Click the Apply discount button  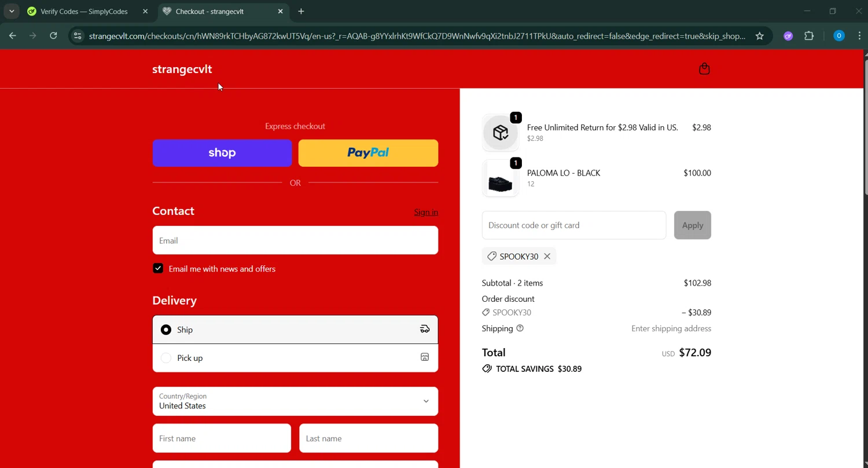tap(692, 225)
